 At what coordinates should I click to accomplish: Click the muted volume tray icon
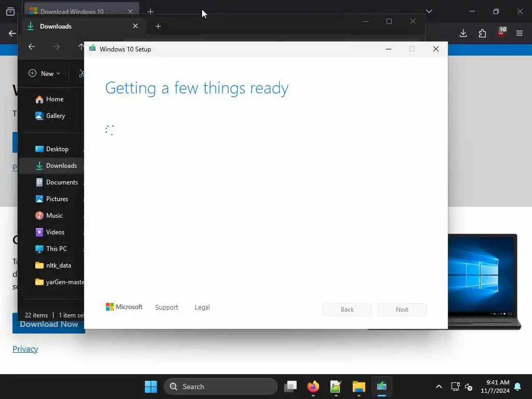point(469,387)
